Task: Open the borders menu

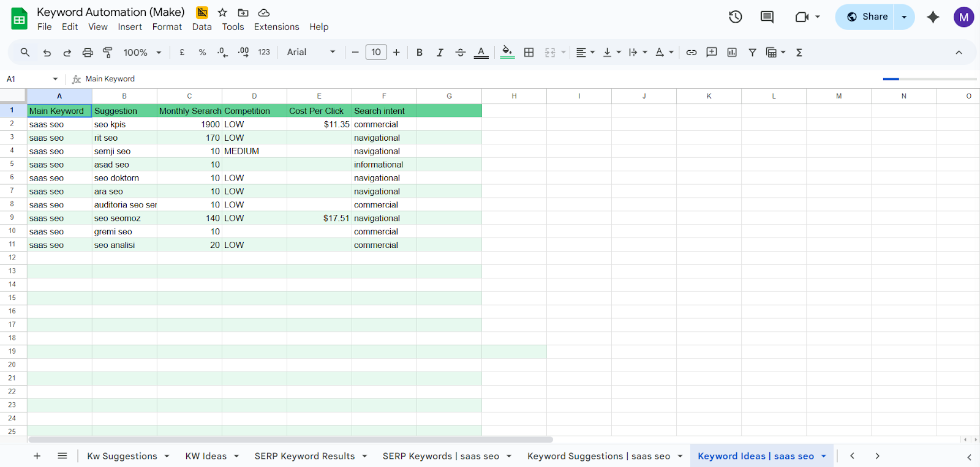Action: pos(529,53)
